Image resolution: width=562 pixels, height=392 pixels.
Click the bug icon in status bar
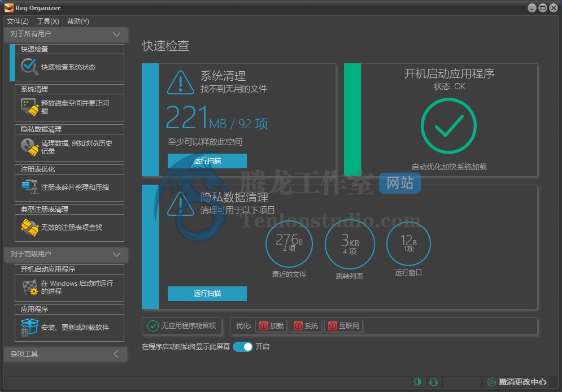tap(417, 382)
